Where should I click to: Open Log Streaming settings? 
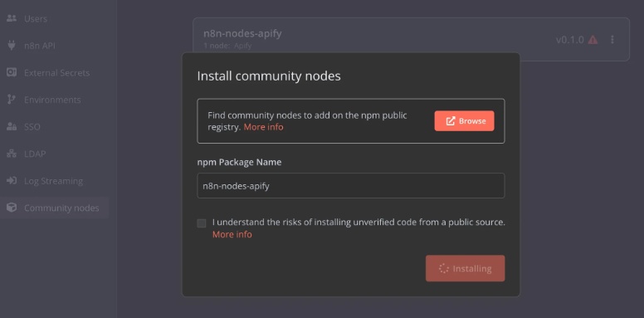(54, 181)
